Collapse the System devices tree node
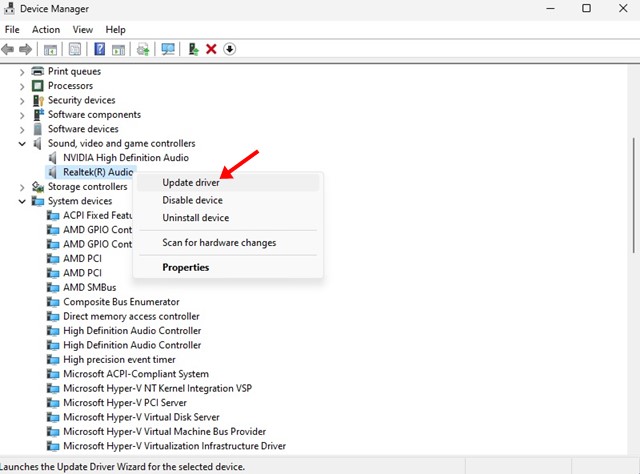 22,201
